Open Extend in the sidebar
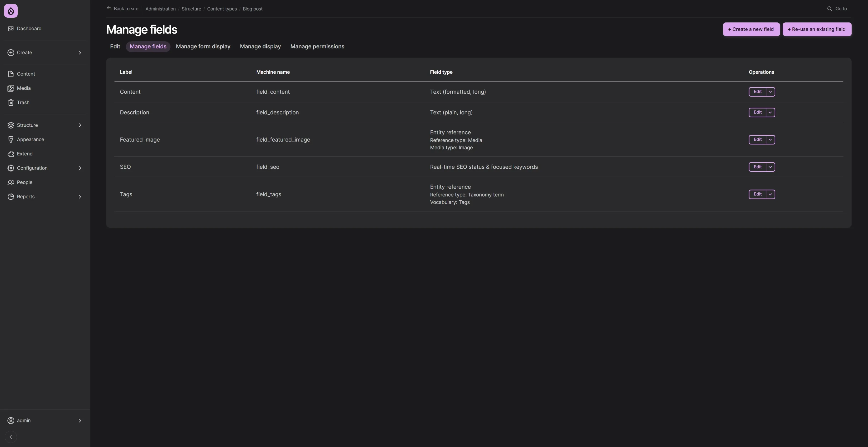868x447 pixels. [x=25, y=154]
